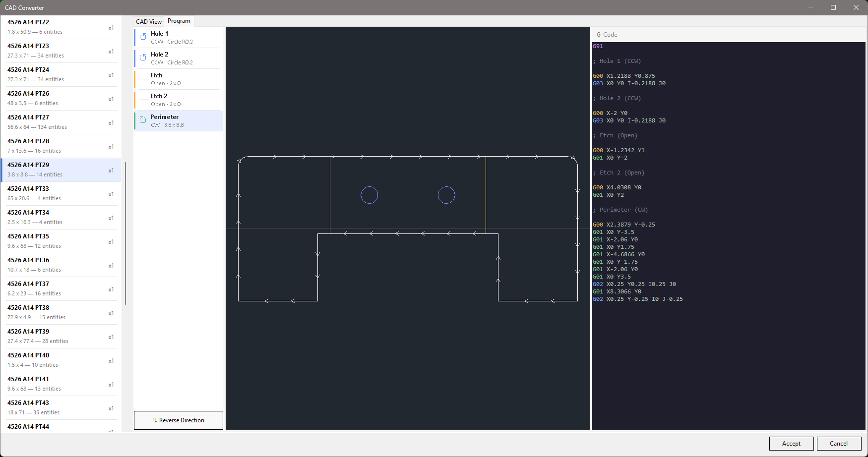Screen dimensions: 868x457
Task: Switch to the Program tab
Action: tap(179, 21)
